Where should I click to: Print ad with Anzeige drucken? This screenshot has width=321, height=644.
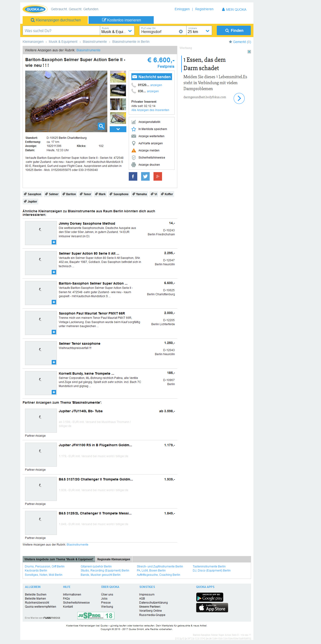coord(146,165)
